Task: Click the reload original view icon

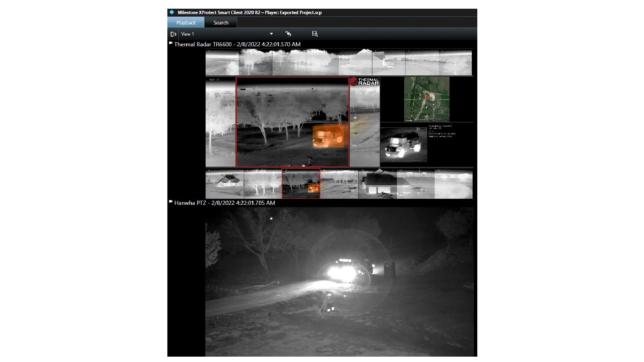Action: (288, 34)
